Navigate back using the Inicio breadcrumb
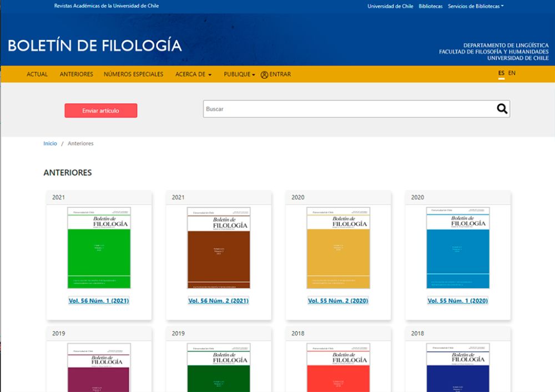 50,143
